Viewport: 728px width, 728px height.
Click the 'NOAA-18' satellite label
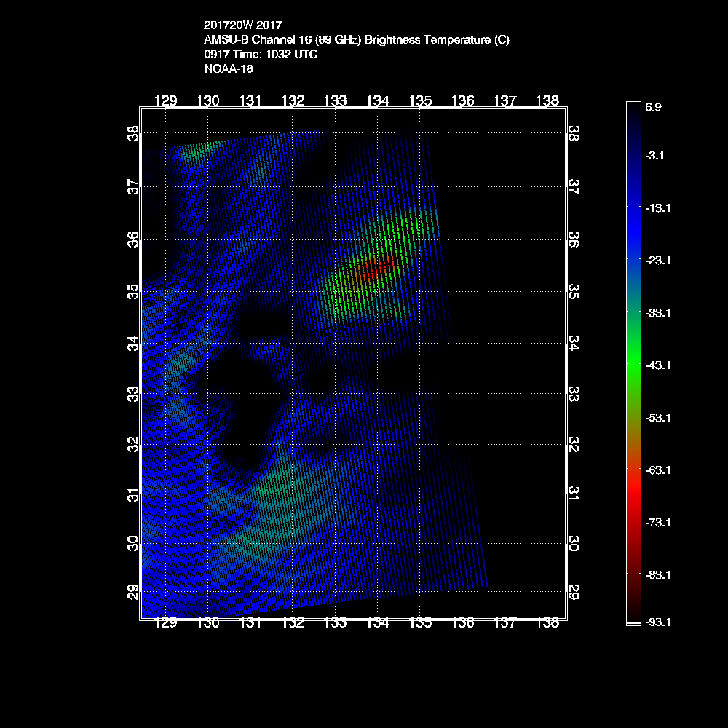229,68
